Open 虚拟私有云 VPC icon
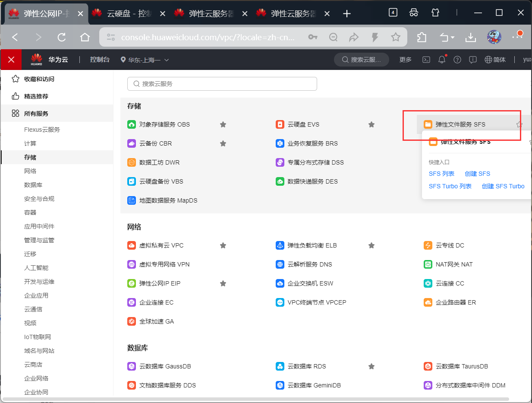The height and width of the screenshot is (403, 532). click(x=132, y=245)
